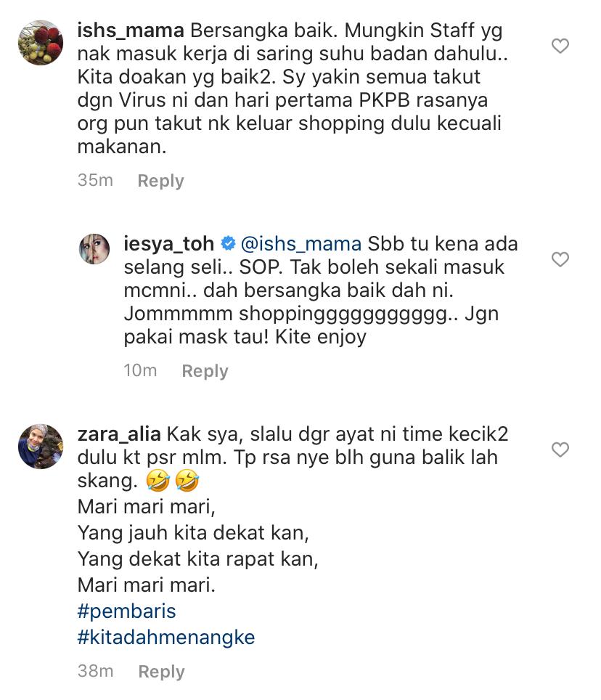
Task: Tap the verified badge next to iesya_toh
Action: (x=228, y=243)
